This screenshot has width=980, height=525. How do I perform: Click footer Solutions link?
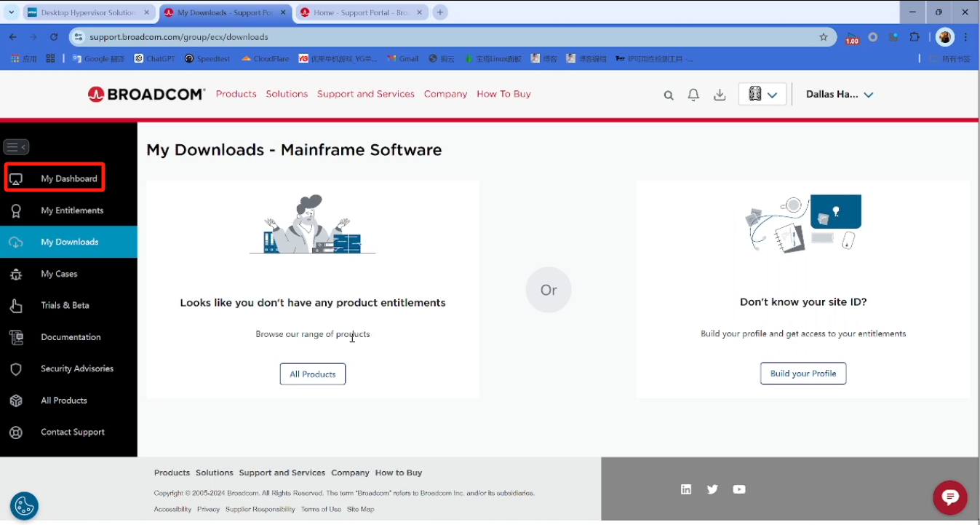point(215,473)
